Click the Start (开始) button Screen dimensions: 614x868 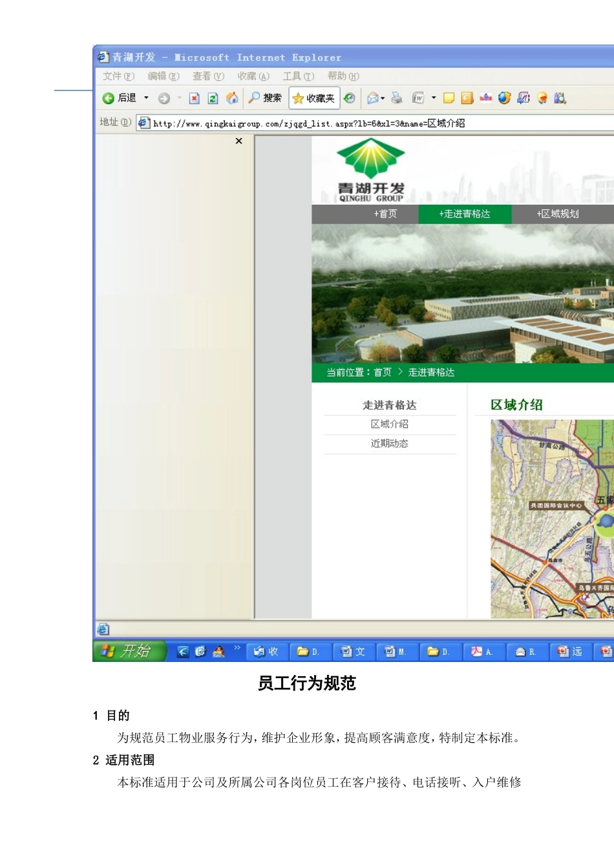point(130,651)
